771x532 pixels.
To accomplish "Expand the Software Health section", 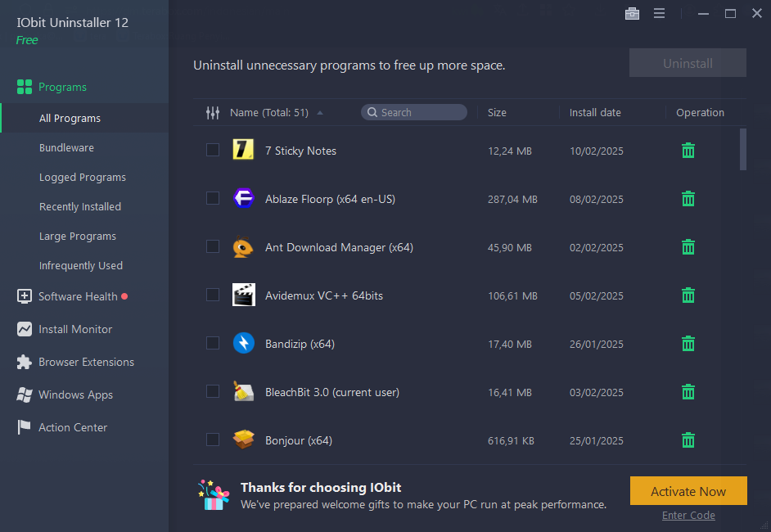I will (78, 296).
